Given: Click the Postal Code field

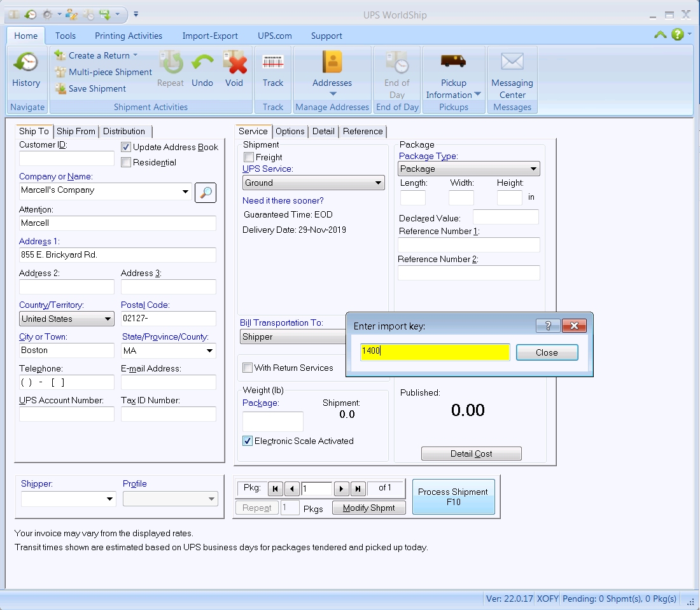Looking at the screenshot, I should point(168,319).
